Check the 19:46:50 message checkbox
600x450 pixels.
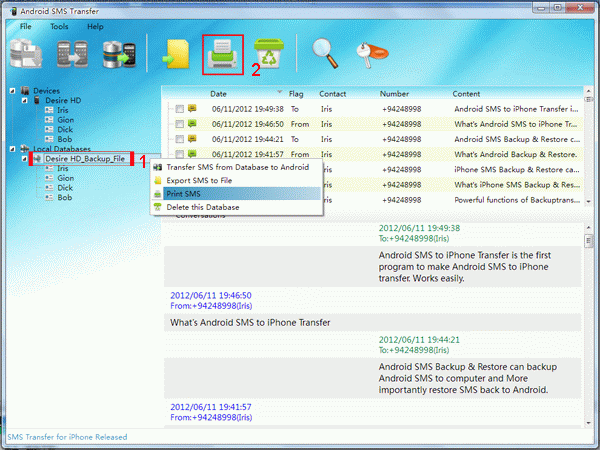179,124
